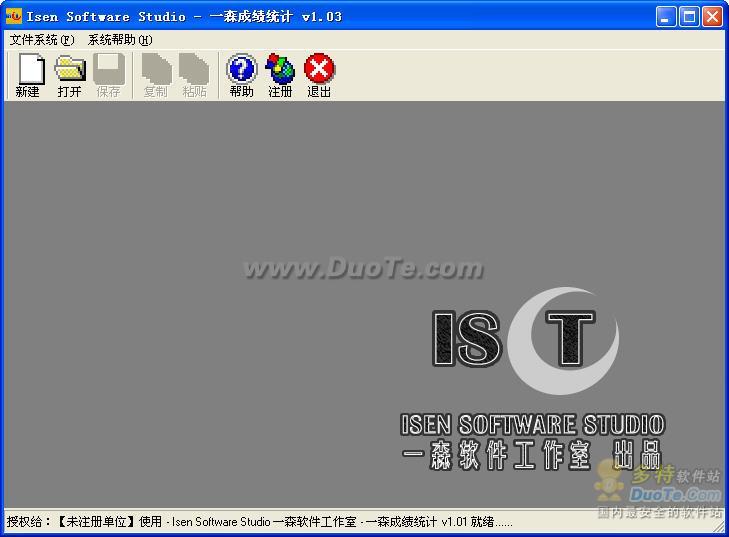Open help via the 帮助 question-mark icon
729x537 pixels.
point(241,75)
